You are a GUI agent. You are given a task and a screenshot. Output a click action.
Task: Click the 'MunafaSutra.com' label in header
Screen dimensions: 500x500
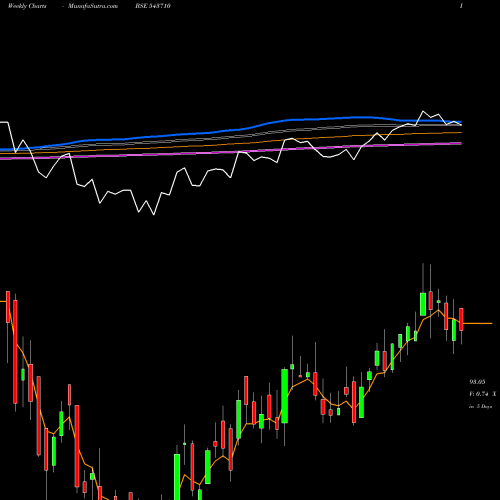[93, 6]
